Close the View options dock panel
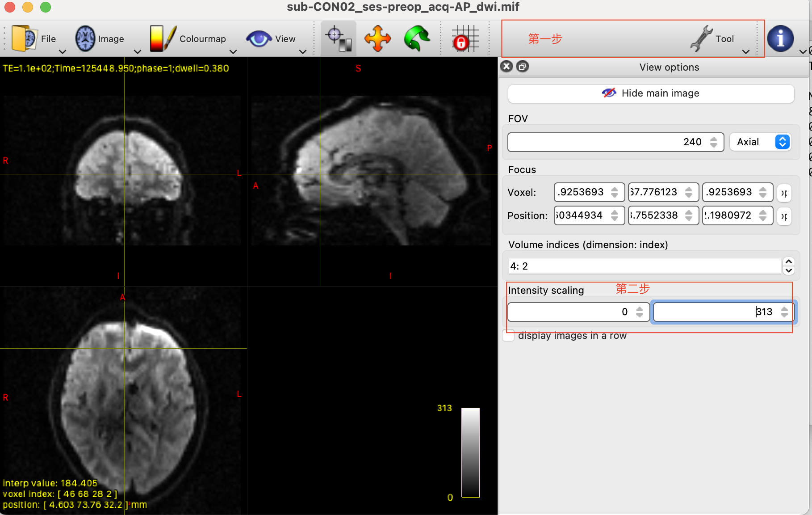Image resolution: width=812 pixels, height=515 pixels. point(506,67)
